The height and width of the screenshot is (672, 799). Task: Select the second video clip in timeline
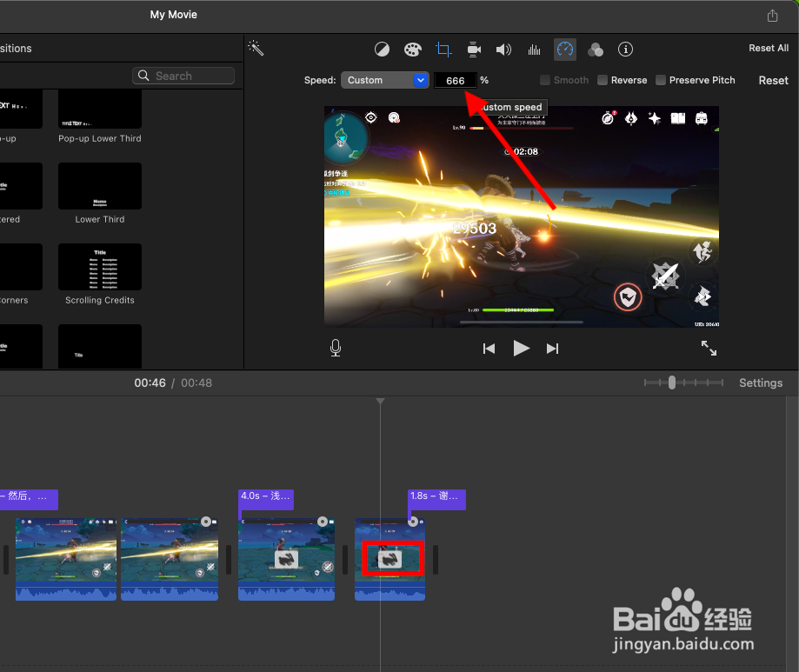point(170,559)
